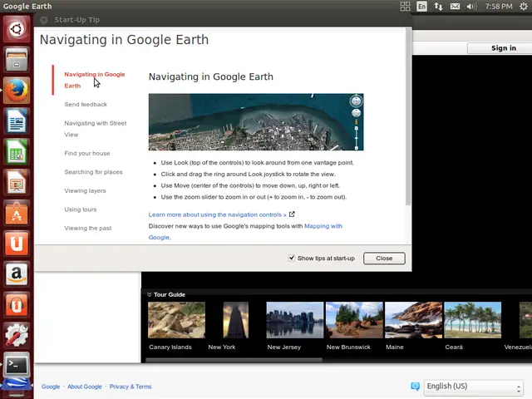
Task: Click the tip dialog vertical scrollbar
Action: coord(408,116)
